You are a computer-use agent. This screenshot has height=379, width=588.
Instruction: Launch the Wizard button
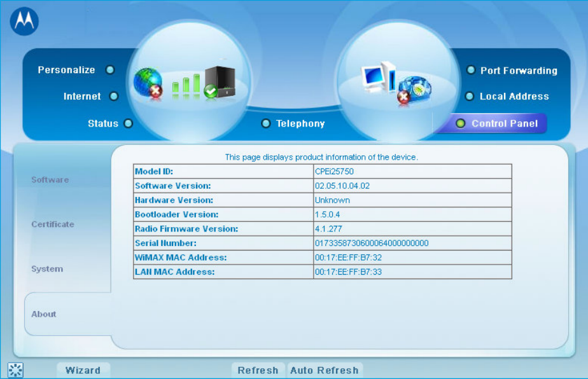83,370
